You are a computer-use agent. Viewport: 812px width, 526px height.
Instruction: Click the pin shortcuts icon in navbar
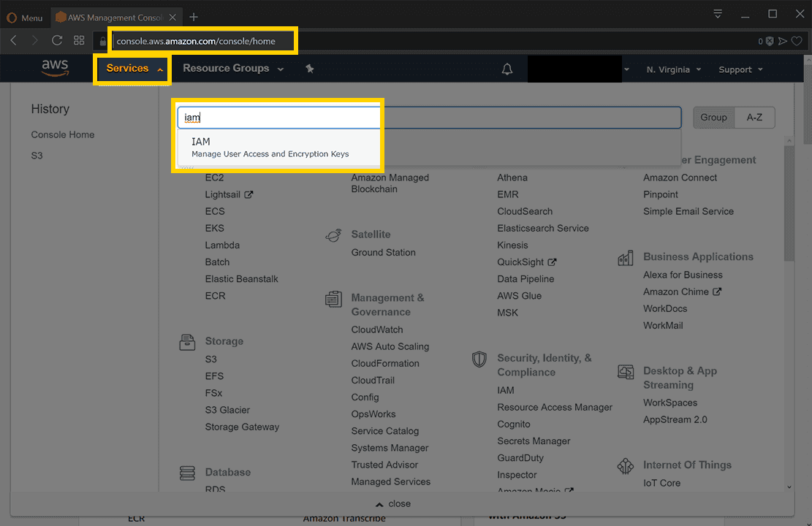[310, 69]
